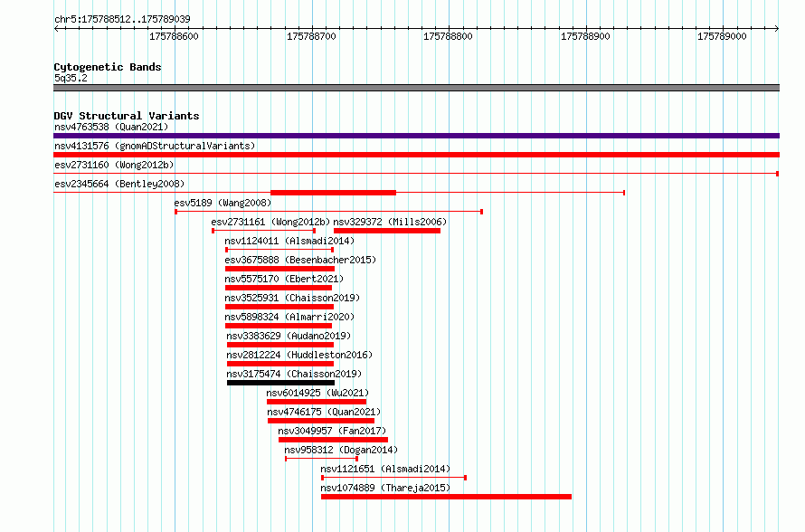
Task: Open the DGV Structural Variants track title
Action: (x=127, y=116)
